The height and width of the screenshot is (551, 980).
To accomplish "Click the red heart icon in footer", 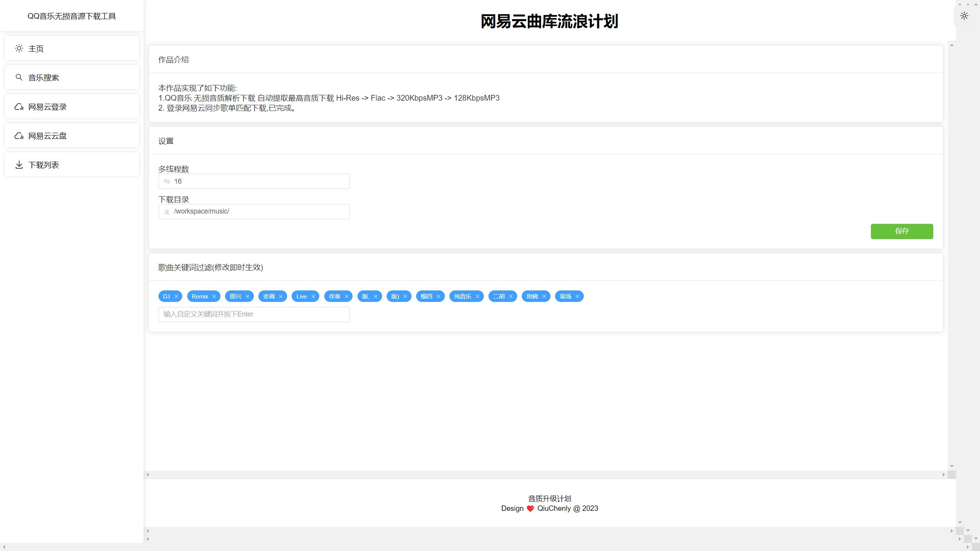I will (530, 509).
